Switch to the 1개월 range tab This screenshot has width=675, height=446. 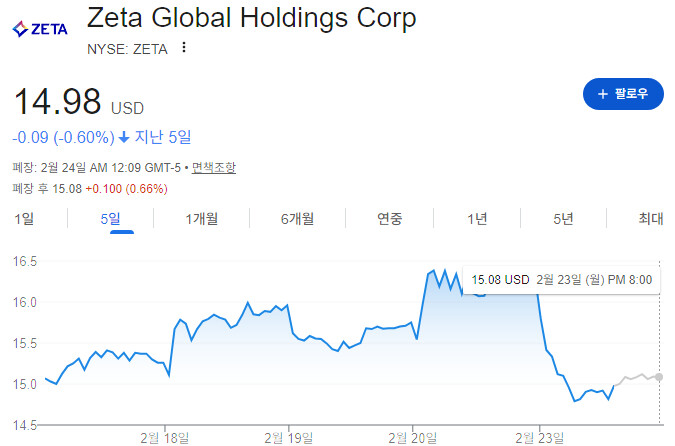[x=201, y=218]
